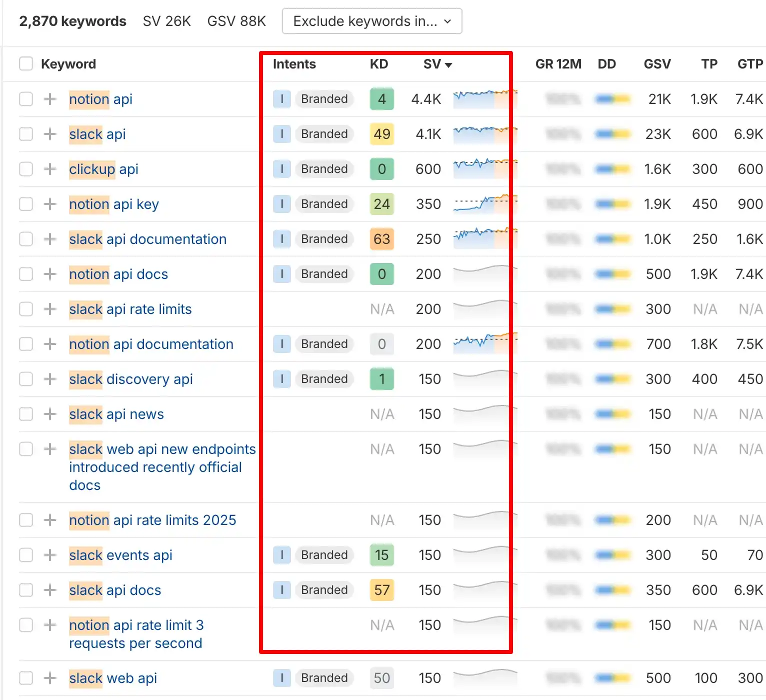Click the Branded tag for slack discovery api

click(324, 379)
